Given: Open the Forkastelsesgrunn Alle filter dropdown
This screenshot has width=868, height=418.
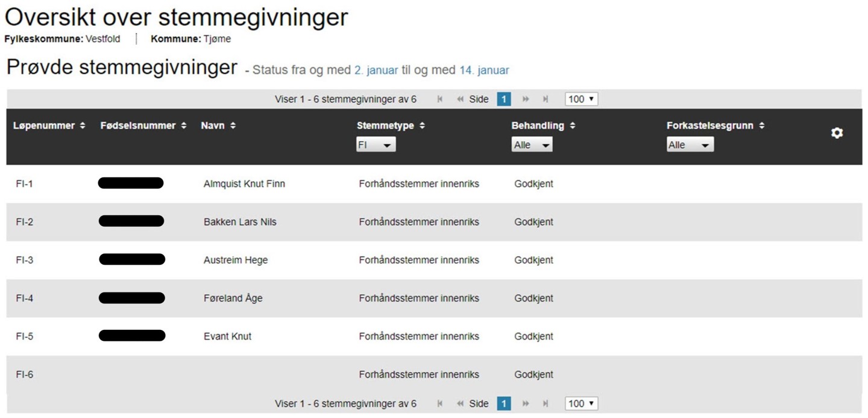Looking at the screenshot, I should 690,145.
